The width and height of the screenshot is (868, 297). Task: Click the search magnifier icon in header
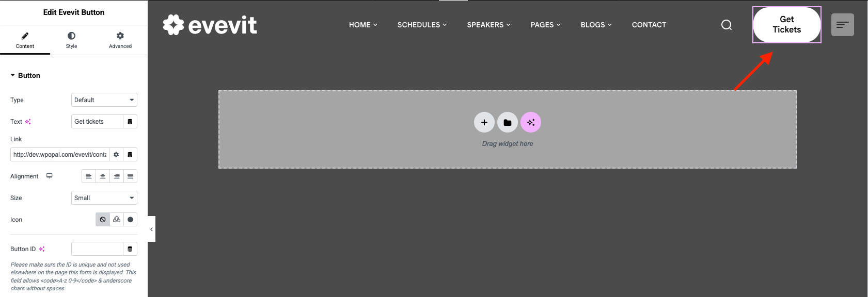tap(726, 25)
